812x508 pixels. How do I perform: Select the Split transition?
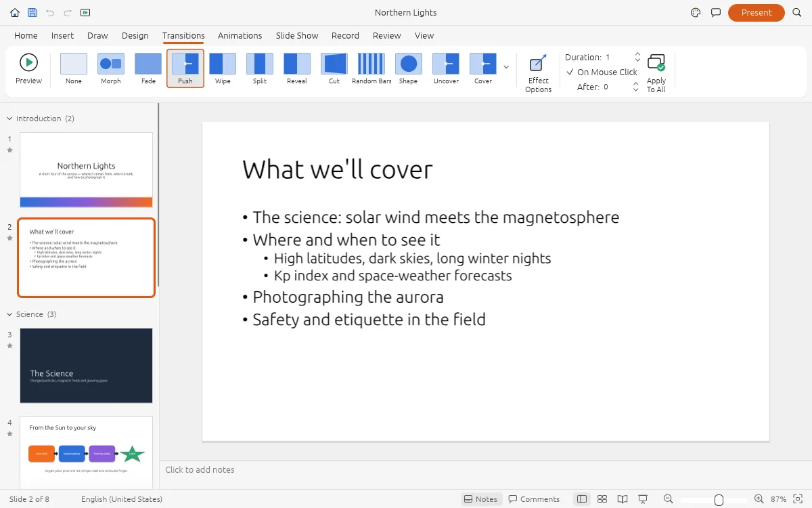point(260,69)
